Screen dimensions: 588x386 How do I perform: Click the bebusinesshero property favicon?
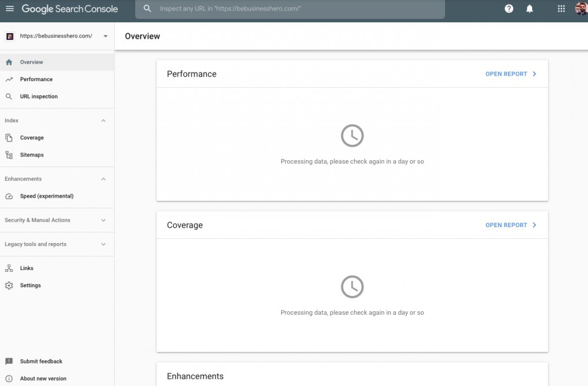tap(10, 36)
